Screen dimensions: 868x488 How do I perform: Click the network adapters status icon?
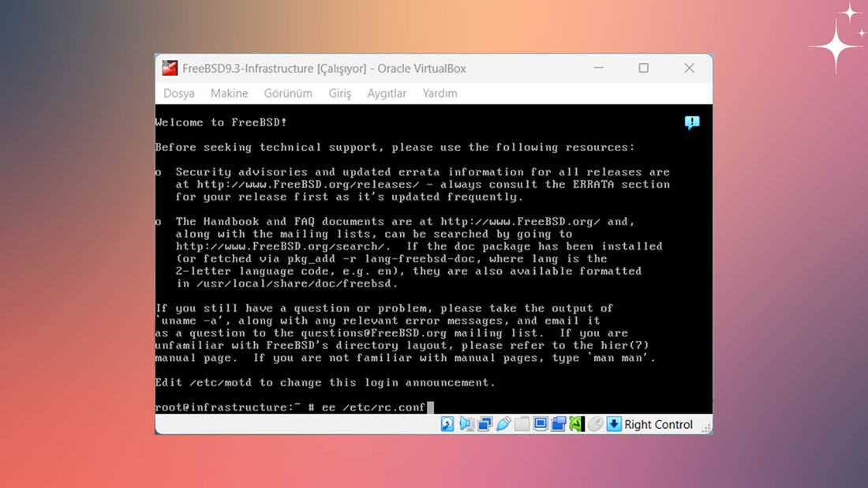[x=485, y=424]
